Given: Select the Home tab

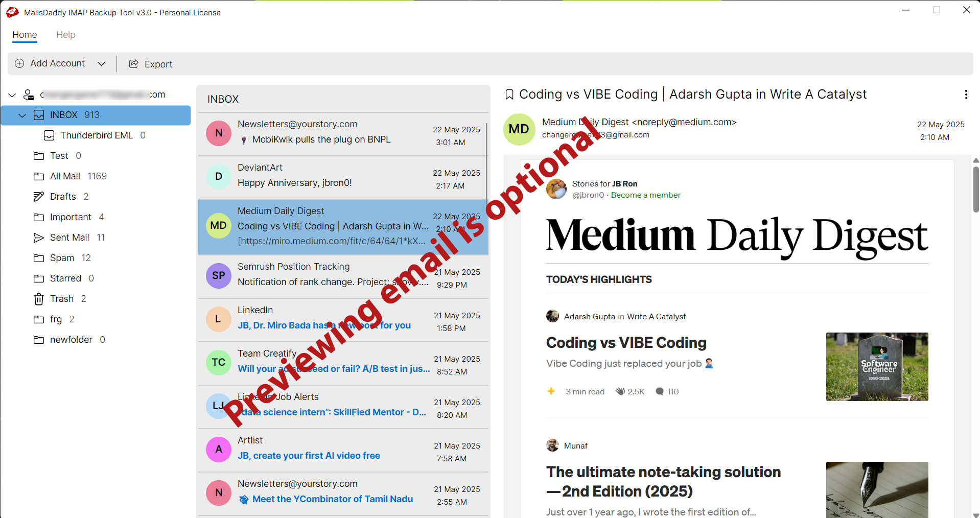Looking at the screenshot, I should 25,35.
